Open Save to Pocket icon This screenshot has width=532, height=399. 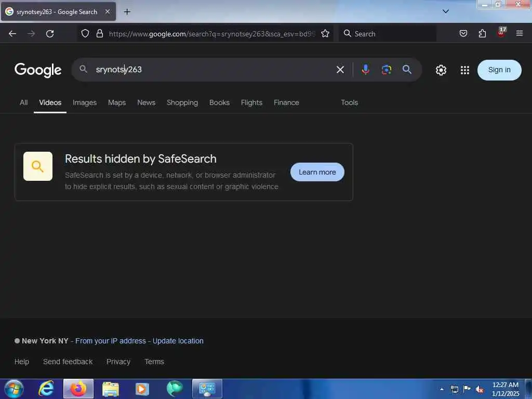coord(463,34)
